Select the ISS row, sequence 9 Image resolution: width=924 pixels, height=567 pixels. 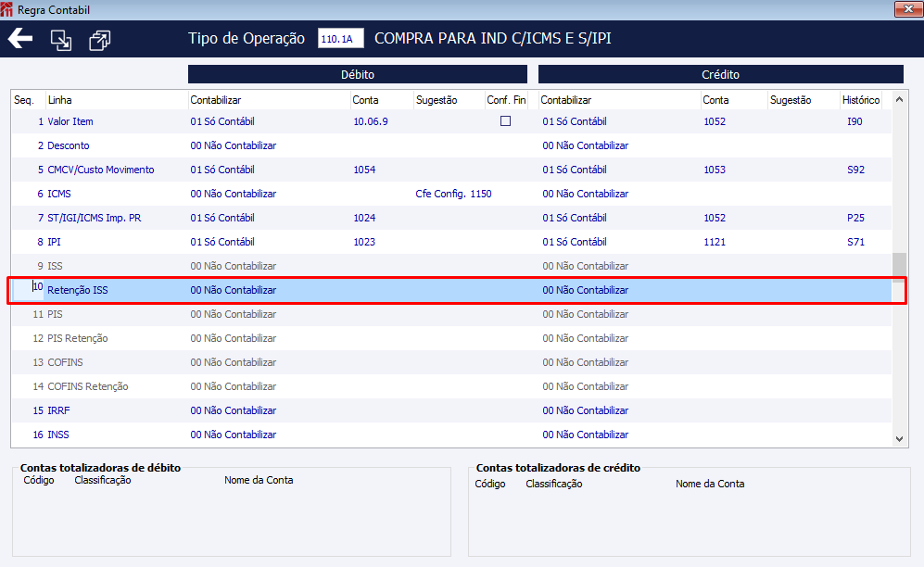coord(451,266)
